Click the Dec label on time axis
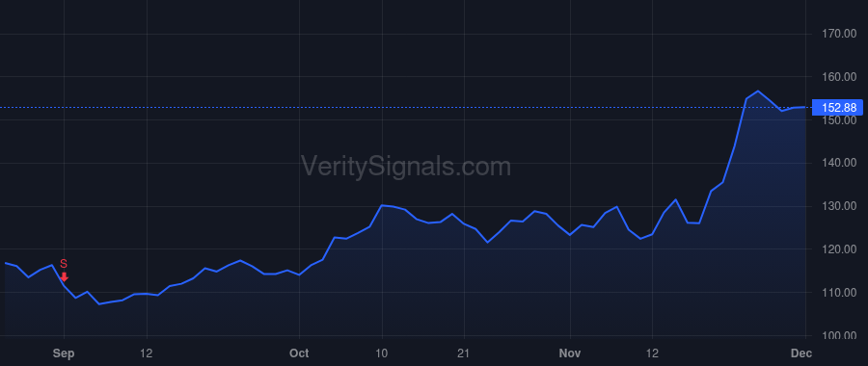This screenshot has height=366, width=868. (801, 353)
